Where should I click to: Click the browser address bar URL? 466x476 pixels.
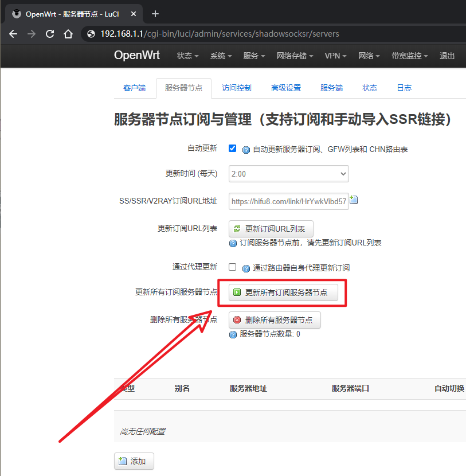(x=220, y=34)
